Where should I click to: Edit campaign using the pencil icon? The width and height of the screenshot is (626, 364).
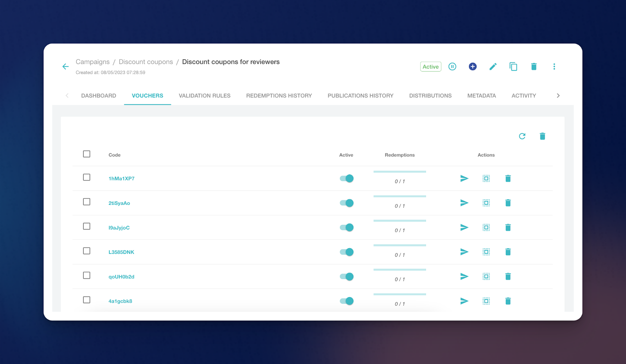pos(493,66)
